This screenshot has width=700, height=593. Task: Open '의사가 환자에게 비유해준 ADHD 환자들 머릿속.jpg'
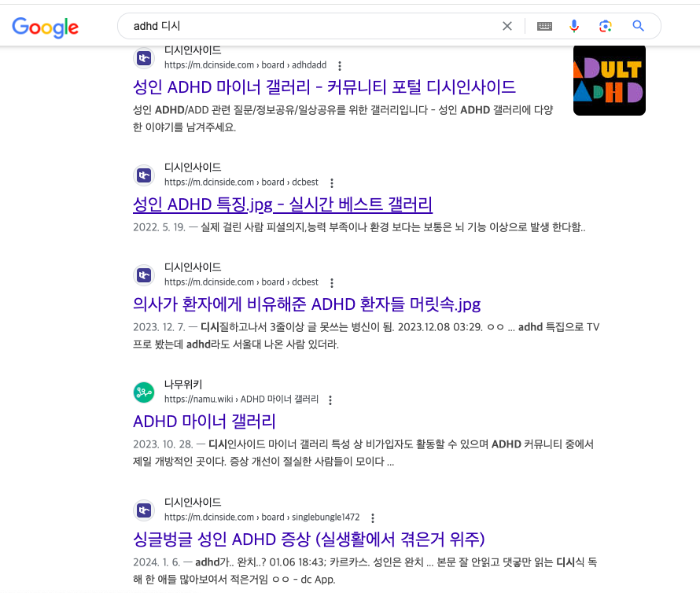pyautogui.click(x=307, y=304)
